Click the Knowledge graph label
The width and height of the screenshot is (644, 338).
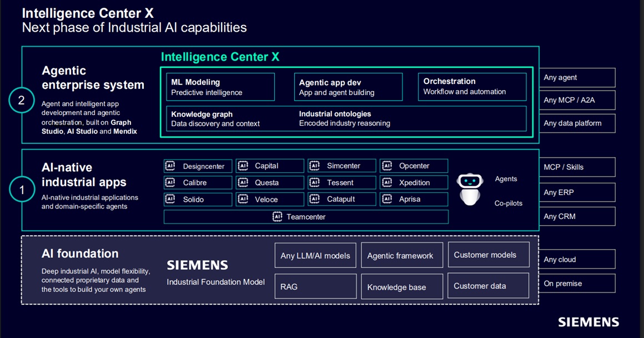[x=202, y=115]
